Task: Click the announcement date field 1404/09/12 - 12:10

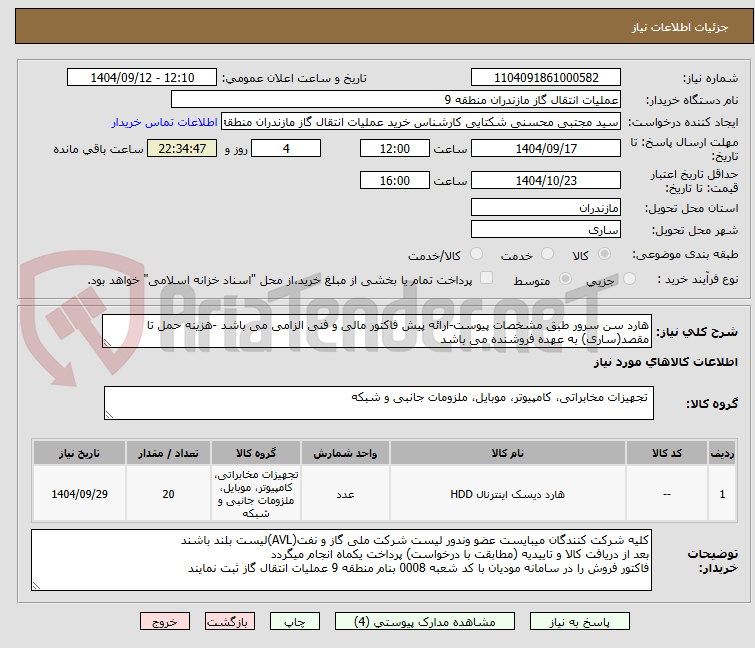Action: 142,78
